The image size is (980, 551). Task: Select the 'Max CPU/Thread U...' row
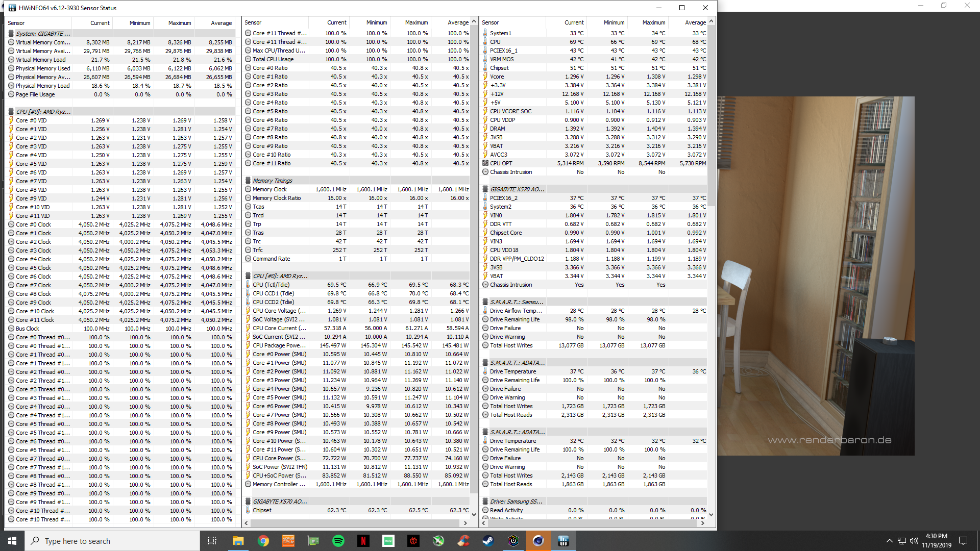coord(357,51)
